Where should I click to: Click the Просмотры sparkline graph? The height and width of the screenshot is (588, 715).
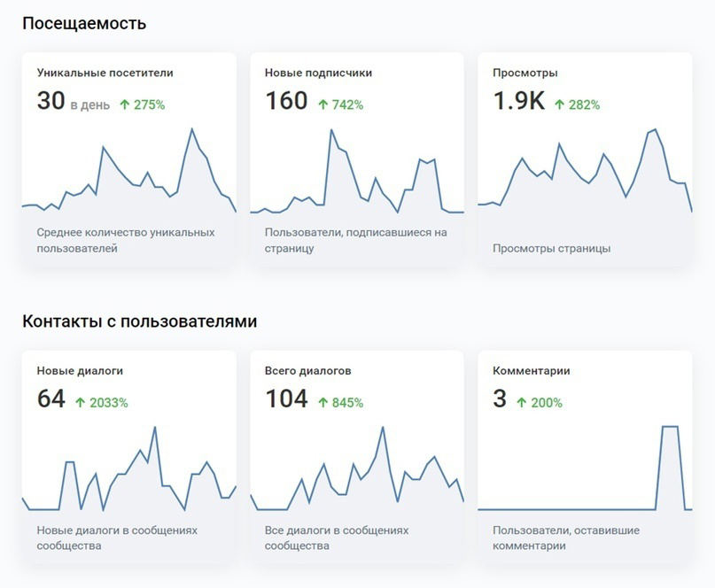point(585,171)
